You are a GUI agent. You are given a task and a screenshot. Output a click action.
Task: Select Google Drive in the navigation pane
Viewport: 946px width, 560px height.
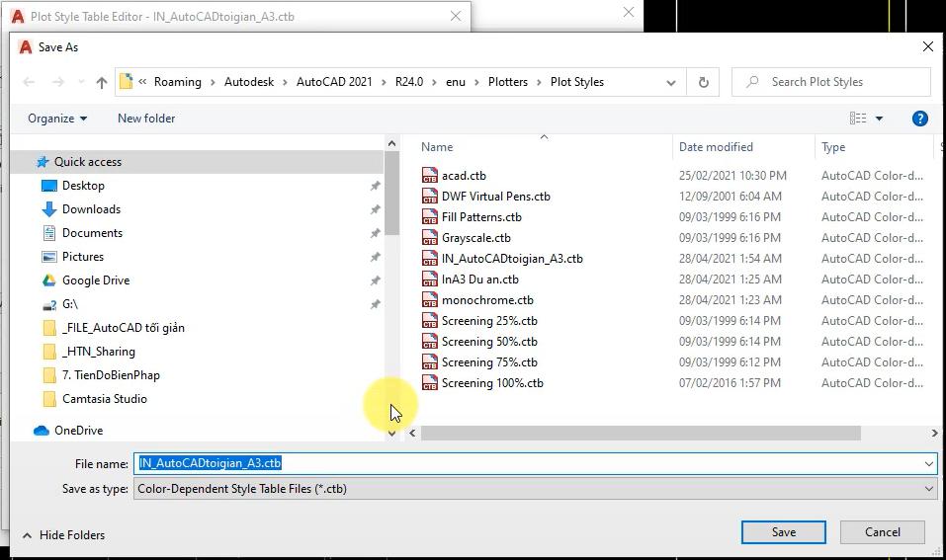coord(95,280)
